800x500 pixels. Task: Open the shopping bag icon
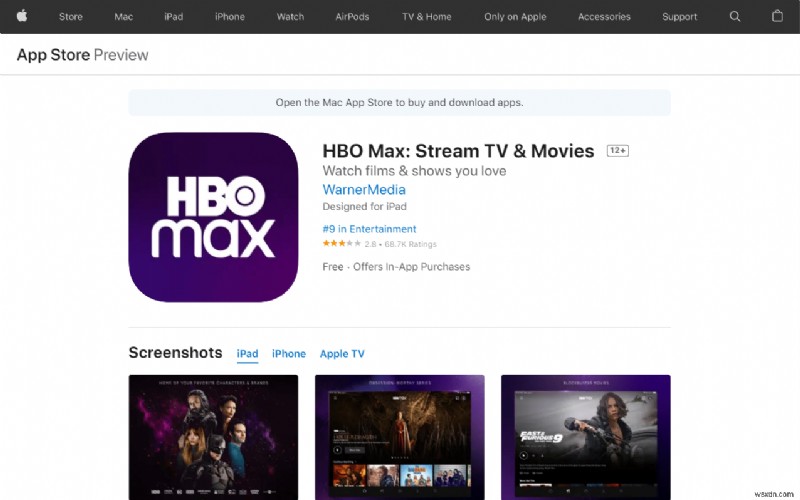[777, 16]
